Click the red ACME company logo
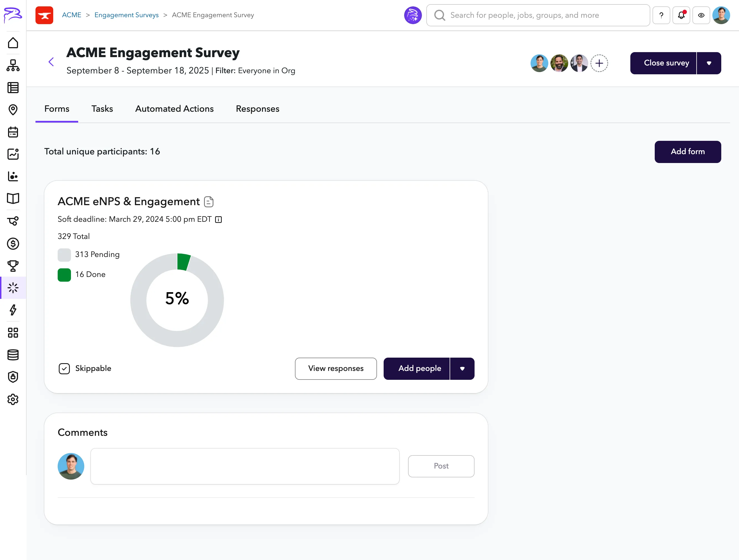The image size is (739, 560). [x=44, y=15]
